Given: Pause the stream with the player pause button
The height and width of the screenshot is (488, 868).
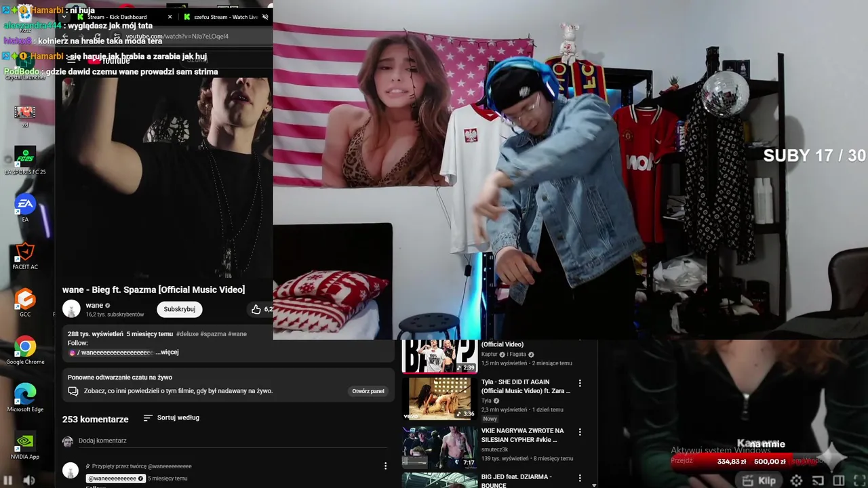Looking at the screenshot, I should tap(8, 481).
